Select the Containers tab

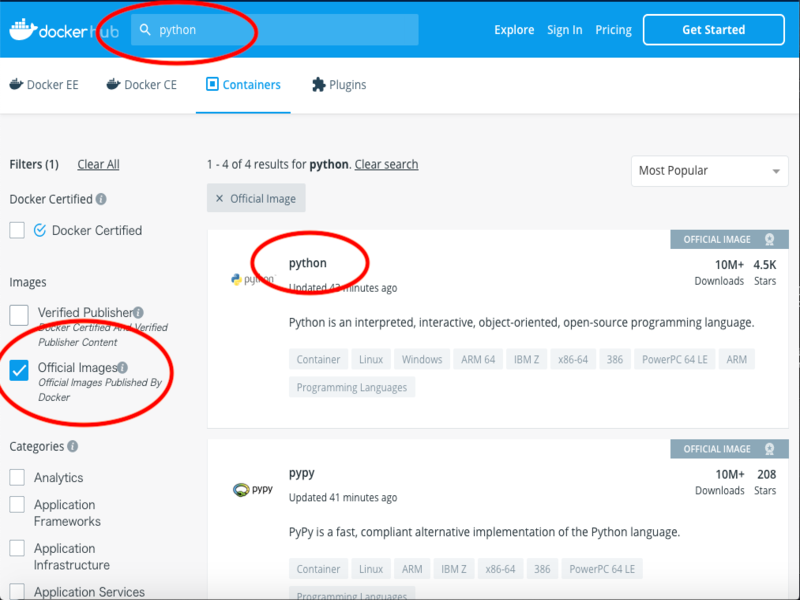click(x=243, y=85)
